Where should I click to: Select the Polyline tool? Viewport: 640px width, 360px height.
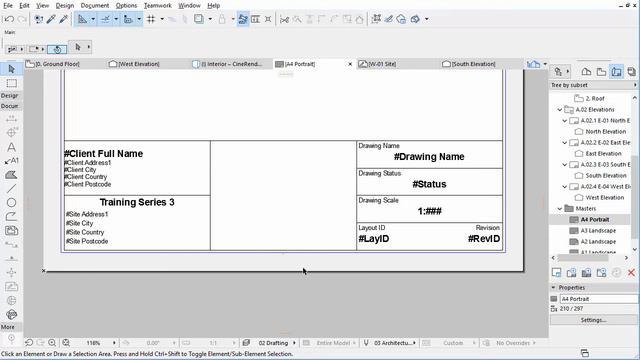[x=11, y=216]
